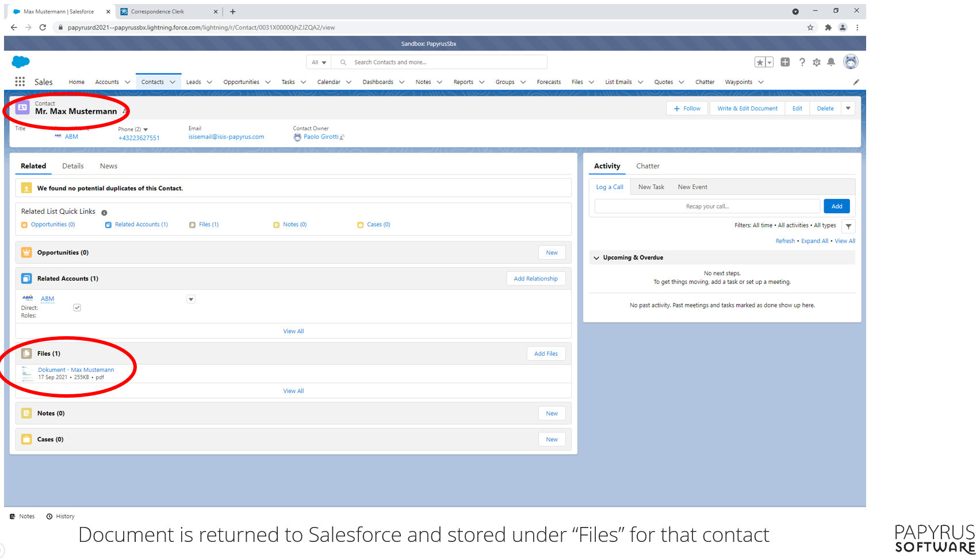Click the Related Accounts section icon
Image resolution: width=980 pixels, height=558 pixels.
tap(26, 278)
